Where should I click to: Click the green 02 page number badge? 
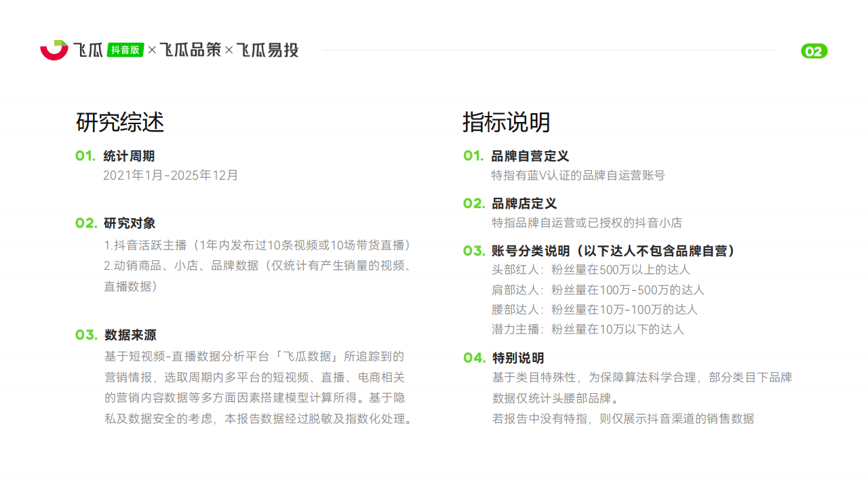point(814,52)
